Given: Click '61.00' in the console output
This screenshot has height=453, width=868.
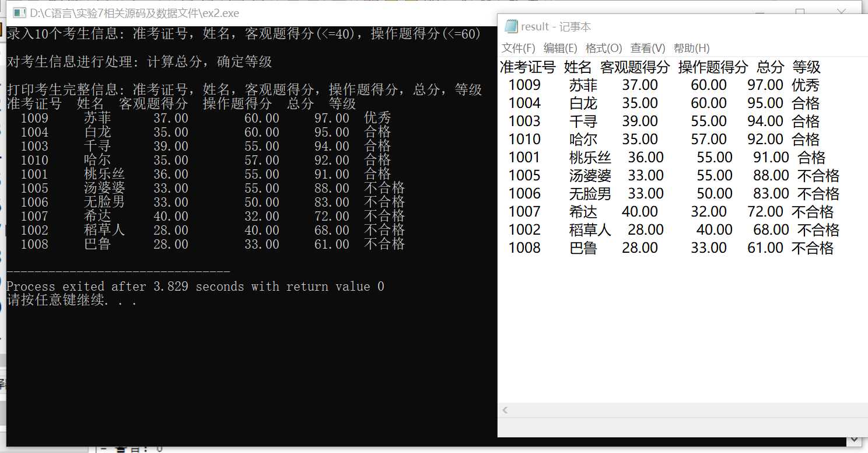Looking at the screenshot, I should click(332, 244).
